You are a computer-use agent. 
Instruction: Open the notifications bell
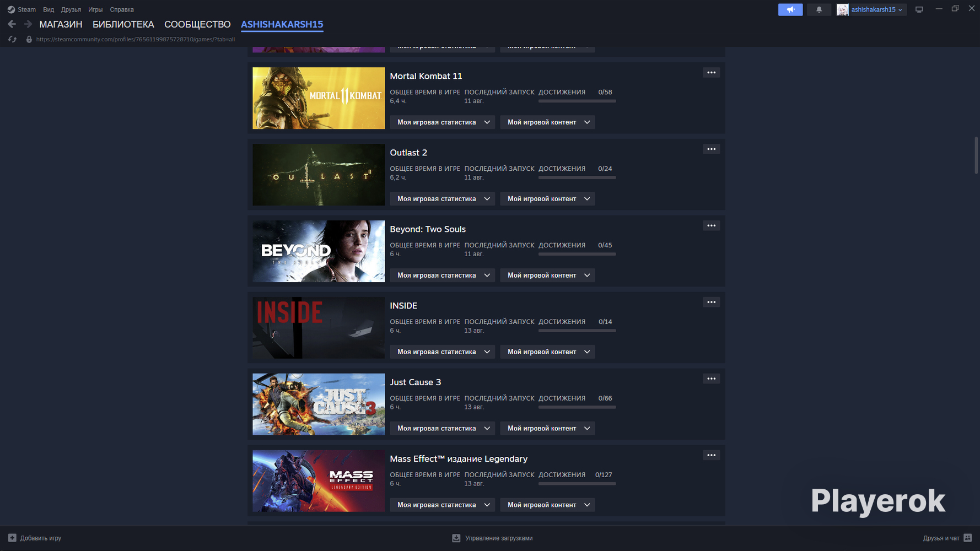coord(819,9)
